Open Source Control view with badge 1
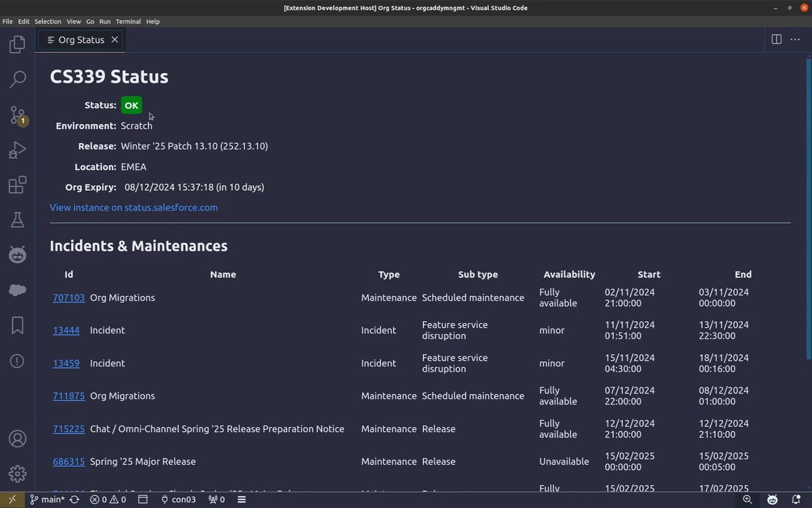This screenshot has height=508, width=812. coord(18,115)
